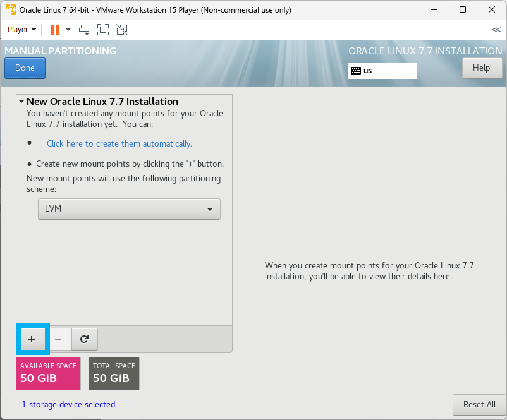Pause the virtual machine
Screen dimensions: 507x420
pos(55,30)
